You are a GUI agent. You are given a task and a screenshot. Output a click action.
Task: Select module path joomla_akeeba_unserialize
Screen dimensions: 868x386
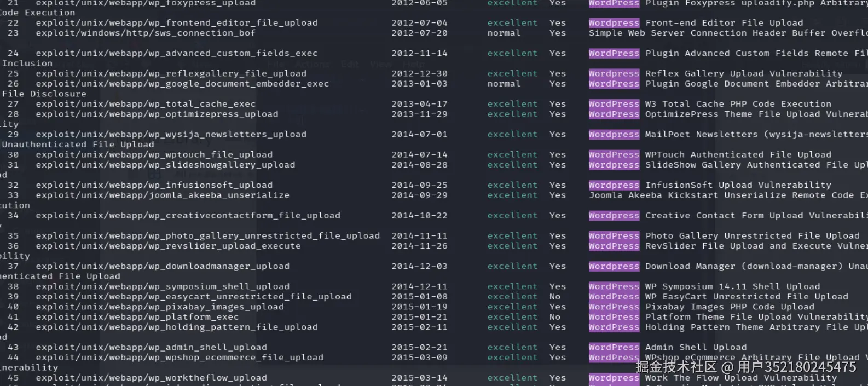point(163,195)
